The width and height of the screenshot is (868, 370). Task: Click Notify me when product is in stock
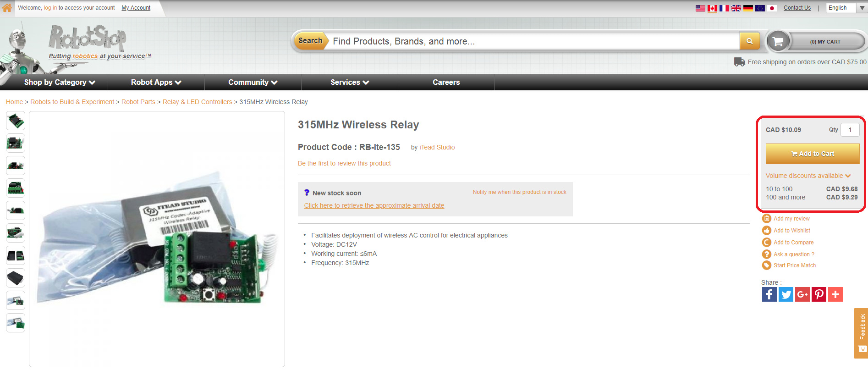coord(520,192)
